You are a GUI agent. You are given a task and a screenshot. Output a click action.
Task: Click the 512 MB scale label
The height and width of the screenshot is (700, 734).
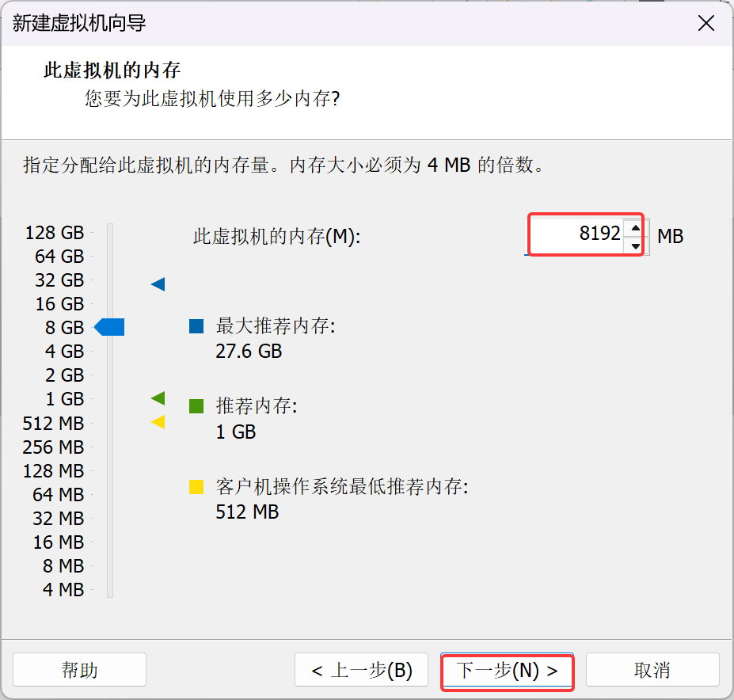pyautogui.click(x=53, y=424)
